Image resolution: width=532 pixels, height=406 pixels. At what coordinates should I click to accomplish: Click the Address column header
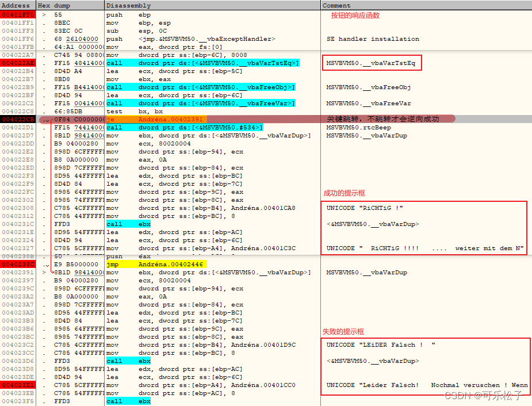coord(16,5)
